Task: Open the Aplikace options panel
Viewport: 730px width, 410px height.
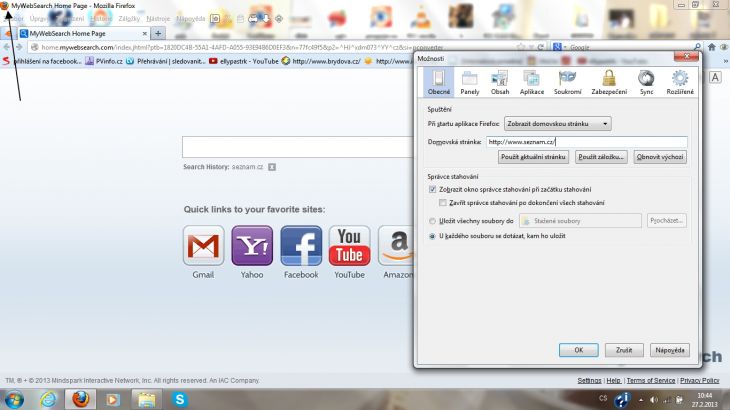Action: (x=532, y=82)
